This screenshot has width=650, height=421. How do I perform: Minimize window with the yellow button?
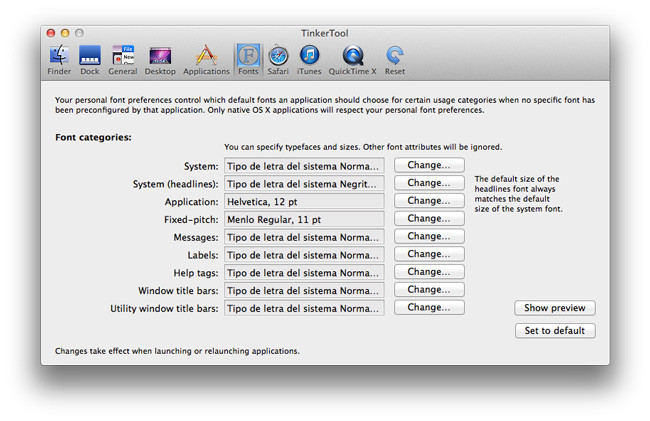click(65, 33)
